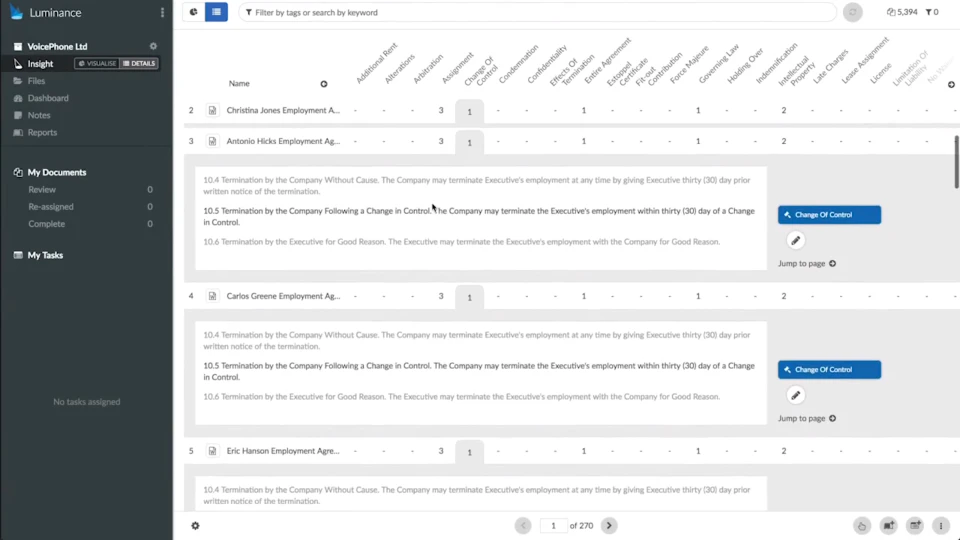Toggle Insight to VISUALISE mode
960x540 pixels.
(97, 64)
